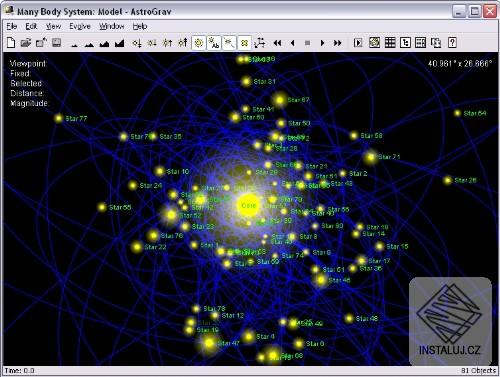Viewport: 500px width, 377px height.
Task: Select the star labeled Star 47
Action: pyautogui.click(x=209, y=343)
